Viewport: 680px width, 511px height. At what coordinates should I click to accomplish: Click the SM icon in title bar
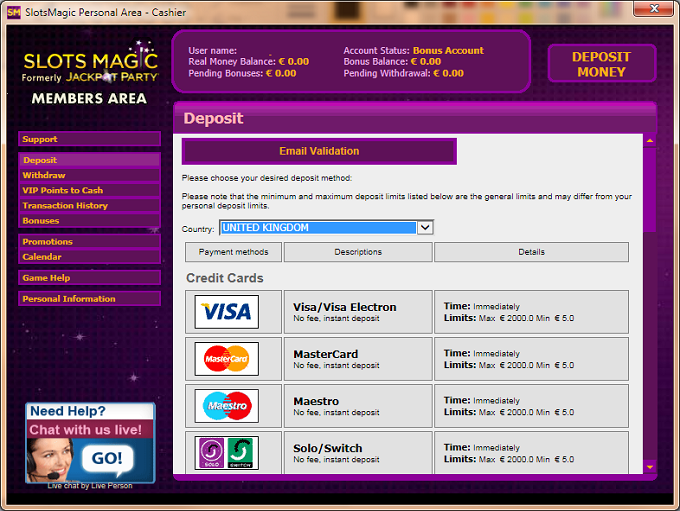pos(13,12)
